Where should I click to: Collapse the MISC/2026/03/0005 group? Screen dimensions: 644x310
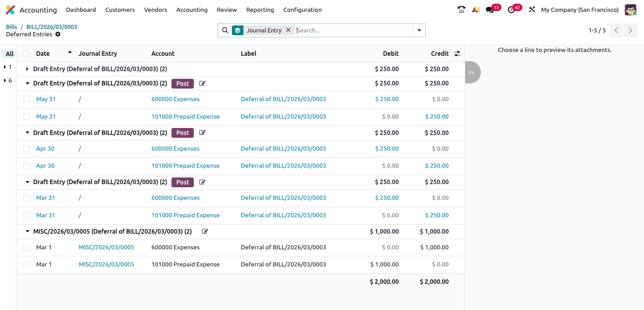[x=27, y=232]
